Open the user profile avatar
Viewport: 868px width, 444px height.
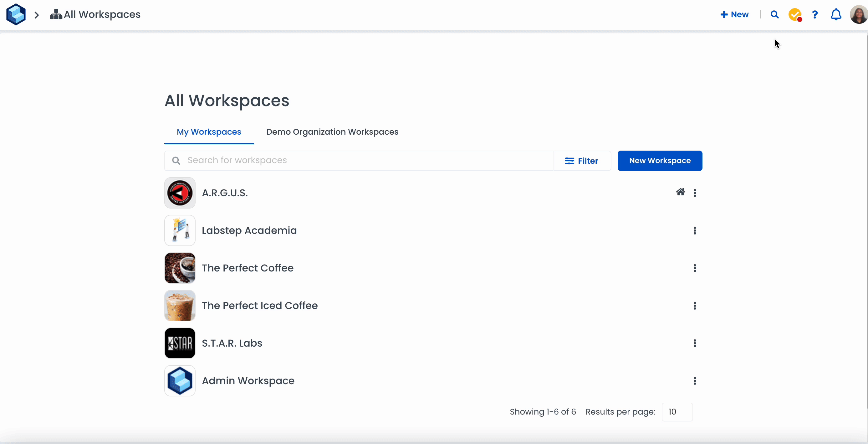859,14
